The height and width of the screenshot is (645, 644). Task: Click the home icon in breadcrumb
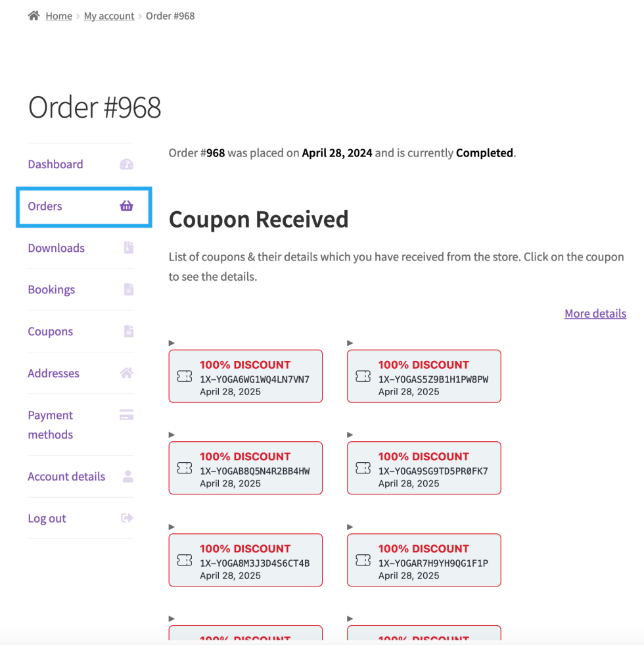pyautogui.click(x=34, y=16)
